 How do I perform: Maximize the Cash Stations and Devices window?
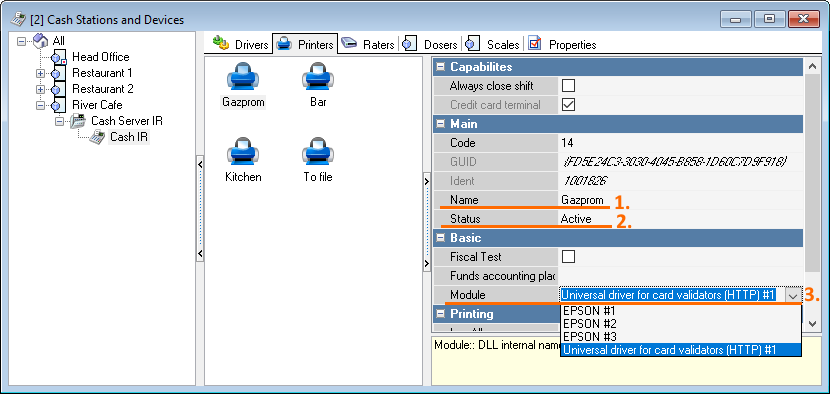tap(770, 20)
